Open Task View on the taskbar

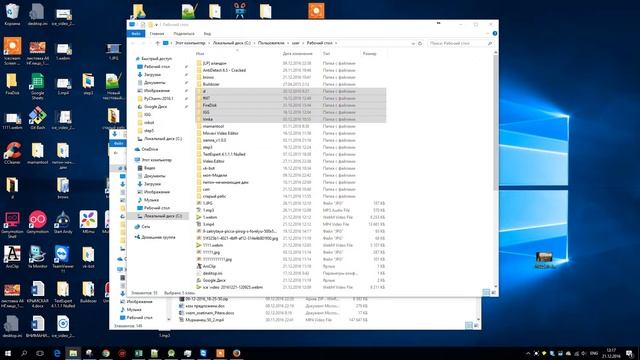coord(40,353)
